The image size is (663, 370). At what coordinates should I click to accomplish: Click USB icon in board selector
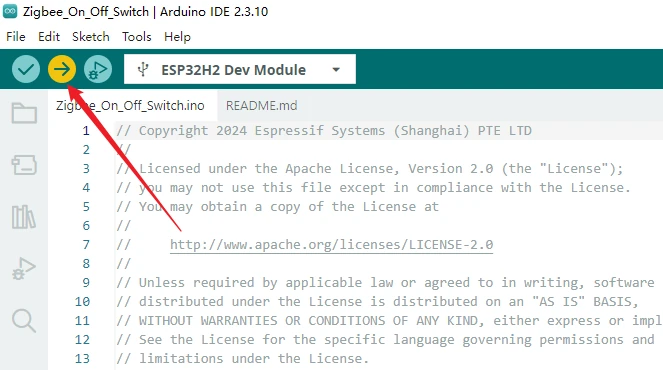pyautogui.click(x=143, y=69)
